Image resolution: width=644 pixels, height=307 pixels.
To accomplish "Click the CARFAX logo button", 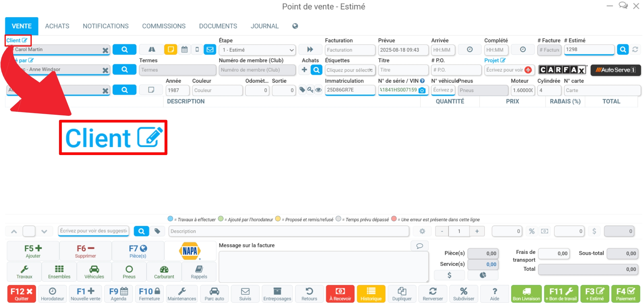I will point(563,70).
